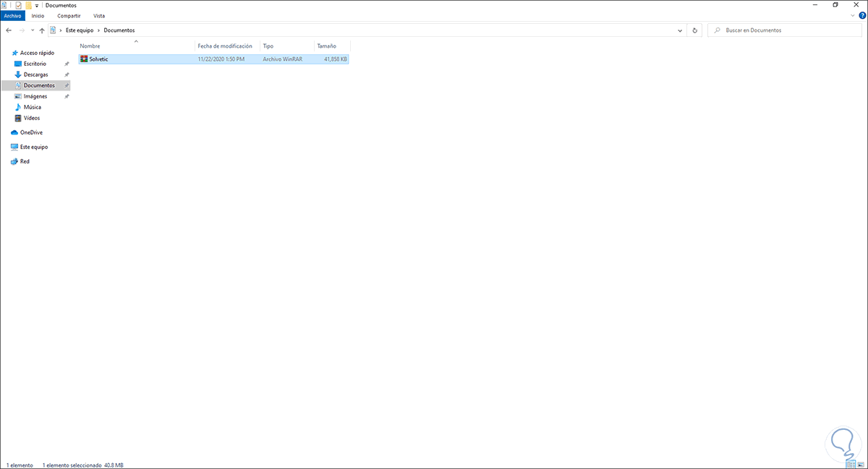Switch to large thumbnails view via status bar
Viewport: 868px width, 469px height.
(x=861, y=464)
